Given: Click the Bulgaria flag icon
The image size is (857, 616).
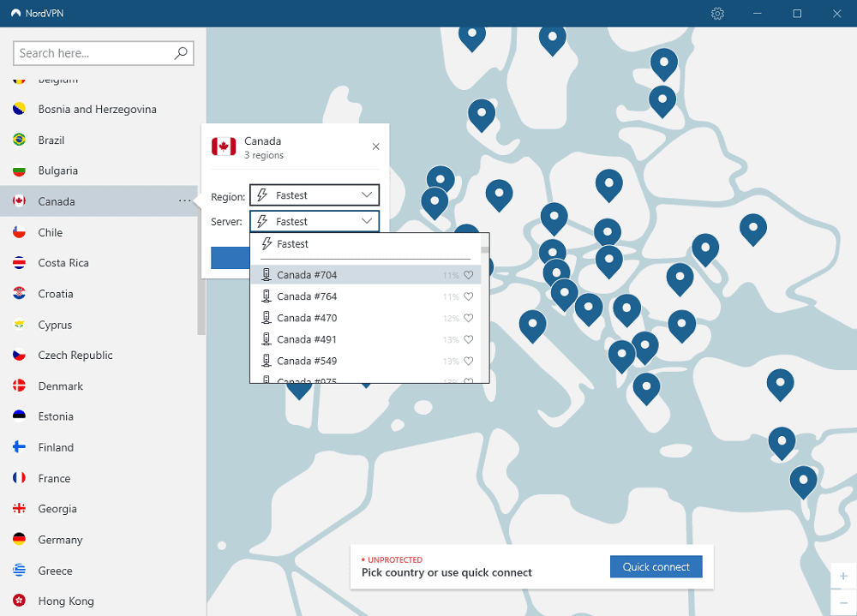Looking at the screenshot, I should 19,170.
